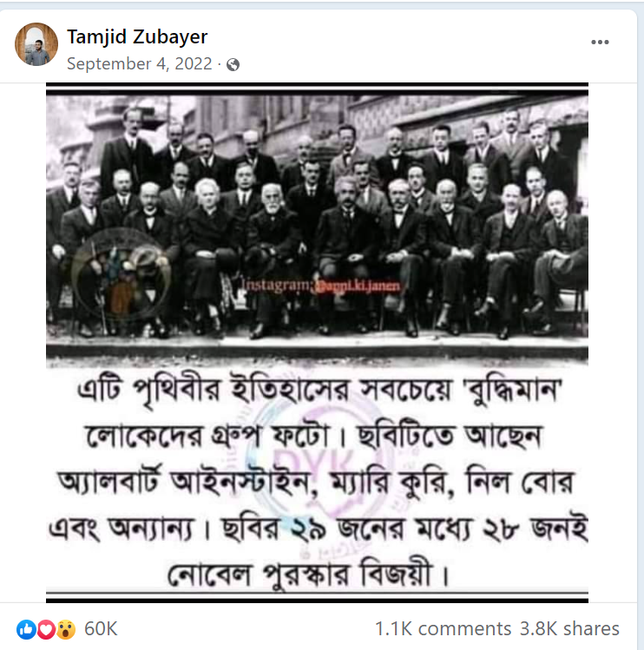
Task: Open the 1.1K comments
Action: [443, 629]
